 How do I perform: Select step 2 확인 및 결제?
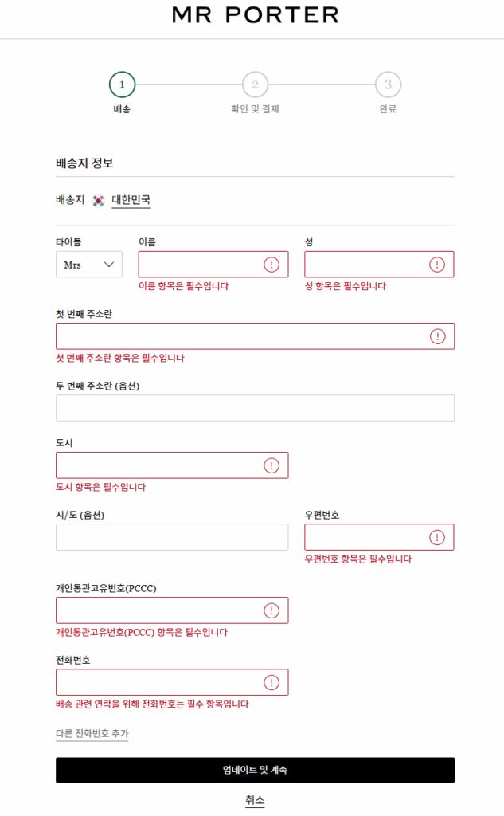pyautogui.click(x=255, y=84)
